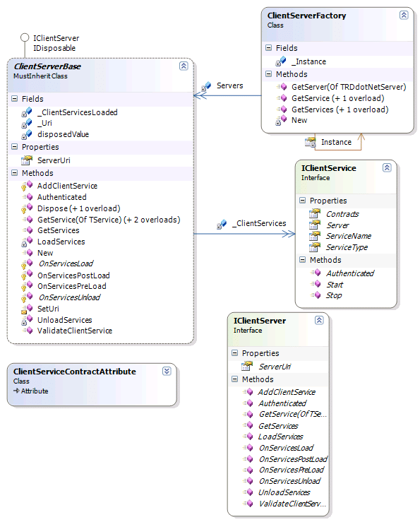
Task: Collapse the IClientService interface box
Action: pos(386,167)
